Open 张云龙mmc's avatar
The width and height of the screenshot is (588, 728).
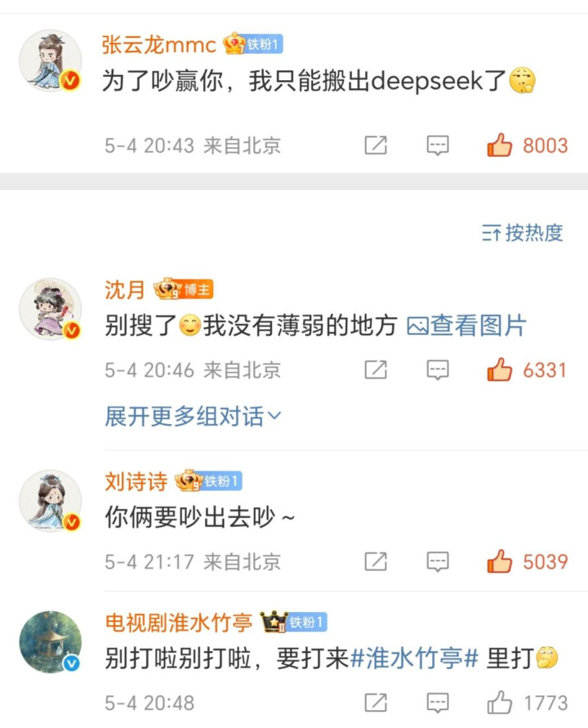tap(50, 60)
